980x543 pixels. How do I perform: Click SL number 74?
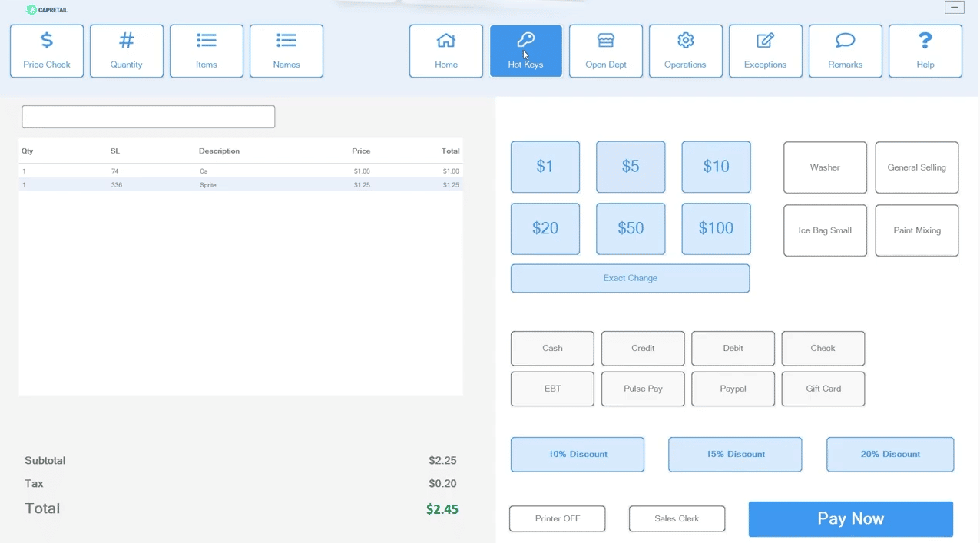pyautogui.click(x=114, y=171)
